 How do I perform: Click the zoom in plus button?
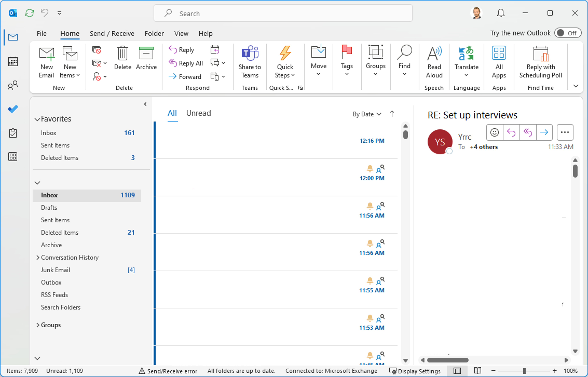click(555, 371)
